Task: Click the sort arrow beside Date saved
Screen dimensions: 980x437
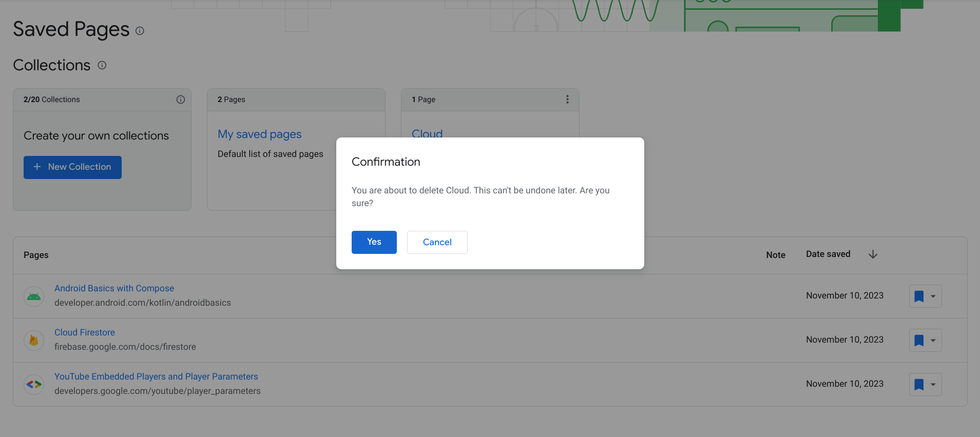Action: tap(873, 254)
